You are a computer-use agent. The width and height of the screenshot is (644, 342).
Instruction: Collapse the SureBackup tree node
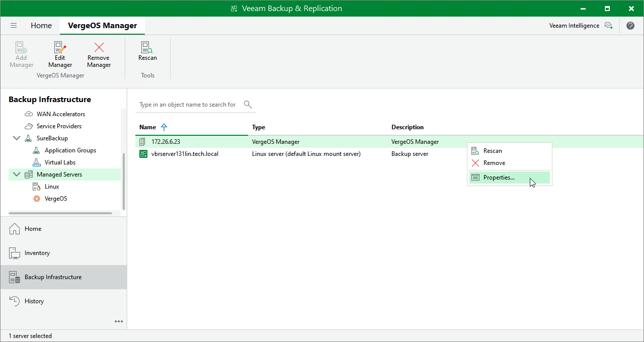(17, 138)
